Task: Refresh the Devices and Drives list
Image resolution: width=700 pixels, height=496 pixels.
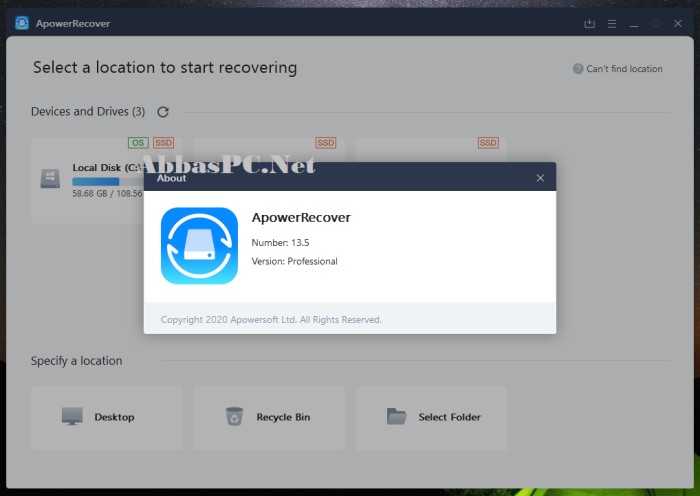Action: (x=163, y=112)
